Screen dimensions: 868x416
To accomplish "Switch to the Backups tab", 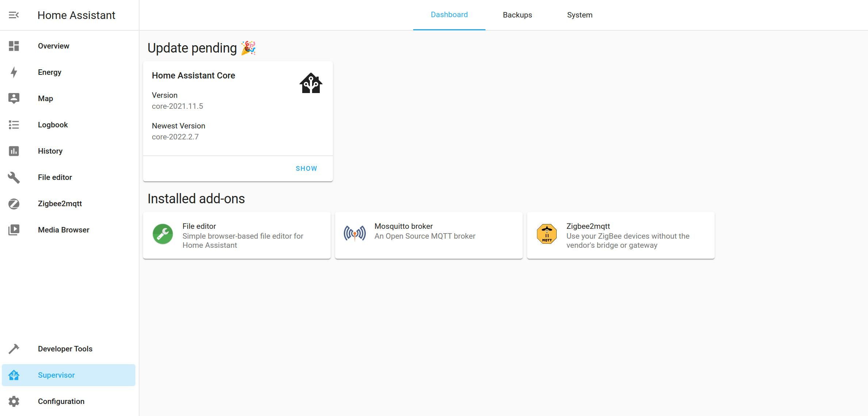I will point(517,15).
